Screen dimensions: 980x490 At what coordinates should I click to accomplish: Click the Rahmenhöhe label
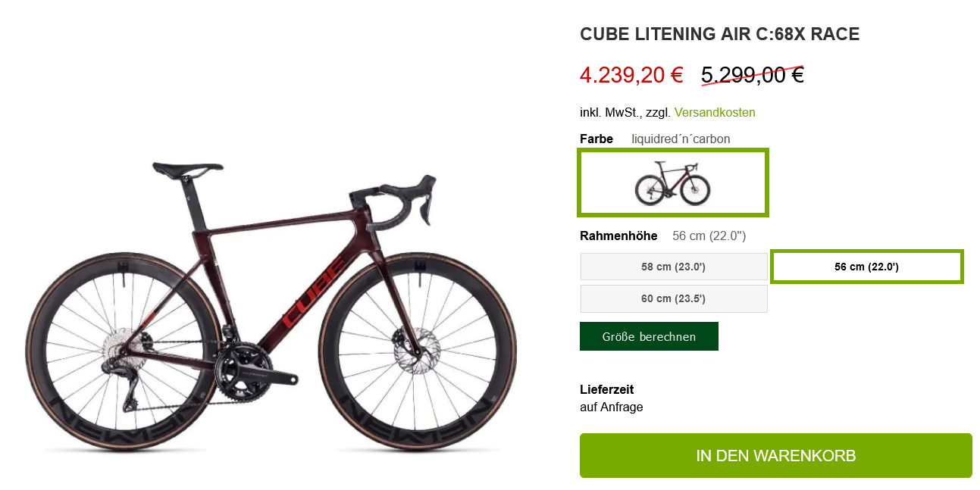(x=618, y=236)
